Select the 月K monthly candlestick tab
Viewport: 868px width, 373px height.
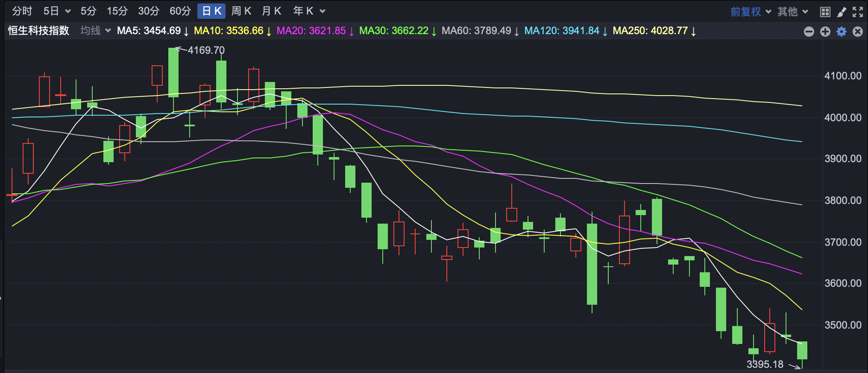click(272, 11)
